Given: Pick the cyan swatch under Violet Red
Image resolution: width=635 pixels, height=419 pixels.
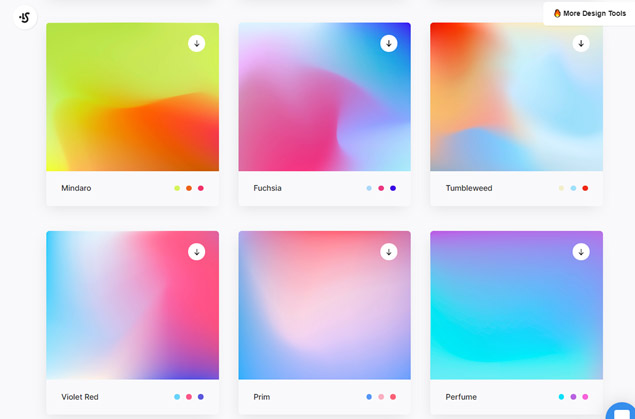Looking at the screenshot, I should [177, 397].
